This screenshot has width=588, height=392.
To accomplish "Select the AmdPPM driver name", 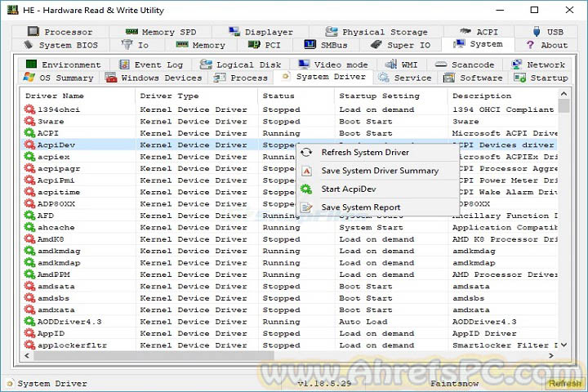I will pos(54,274).
